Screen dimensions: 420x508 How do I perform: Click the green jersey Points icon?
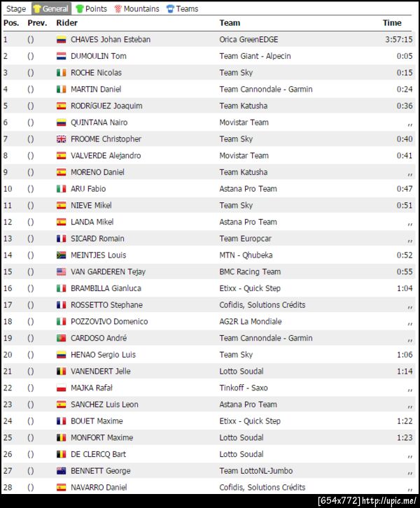(80, 9)
